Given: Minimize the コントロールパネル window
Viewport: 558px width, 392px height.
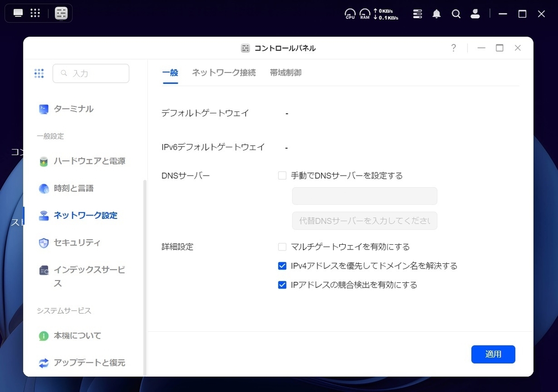Looking at the screenshot, I should [482, 48].
